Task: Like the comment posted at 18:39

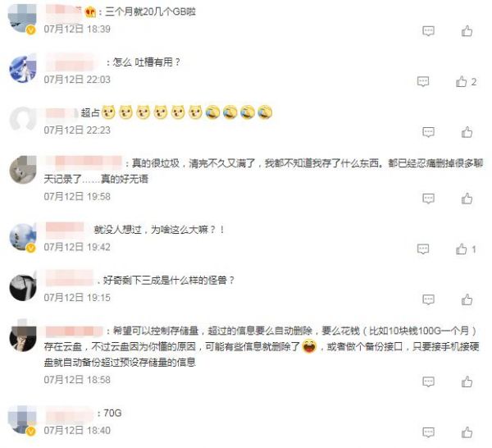Action: pyautogui.click(x=467, y=31)
